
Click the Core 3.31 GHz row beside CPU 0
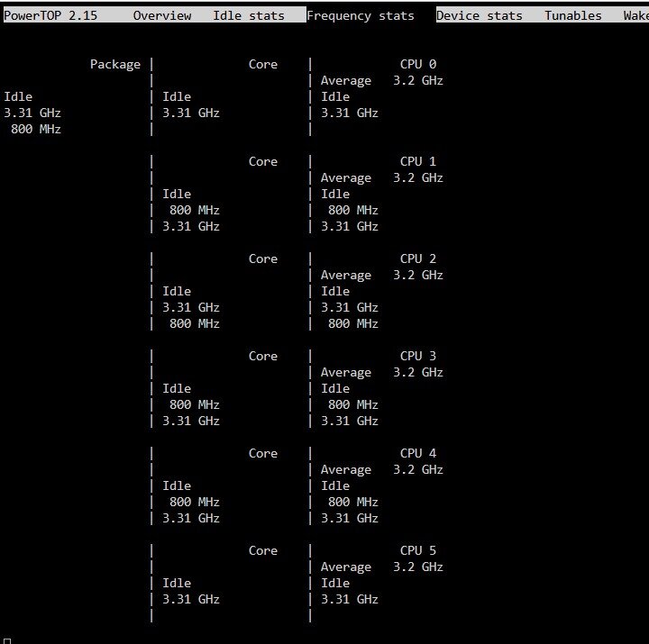pos(191,113)
